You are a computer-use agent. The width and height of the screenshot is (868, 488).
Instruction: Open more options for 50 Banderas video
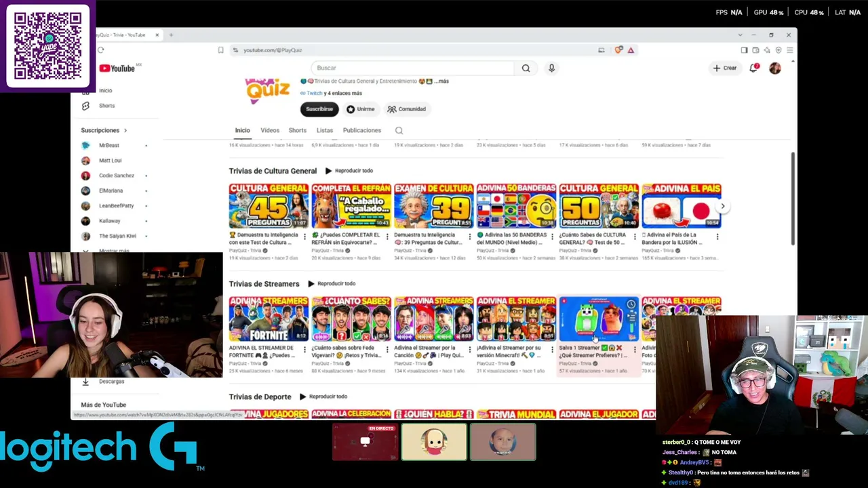pos(552,237)
